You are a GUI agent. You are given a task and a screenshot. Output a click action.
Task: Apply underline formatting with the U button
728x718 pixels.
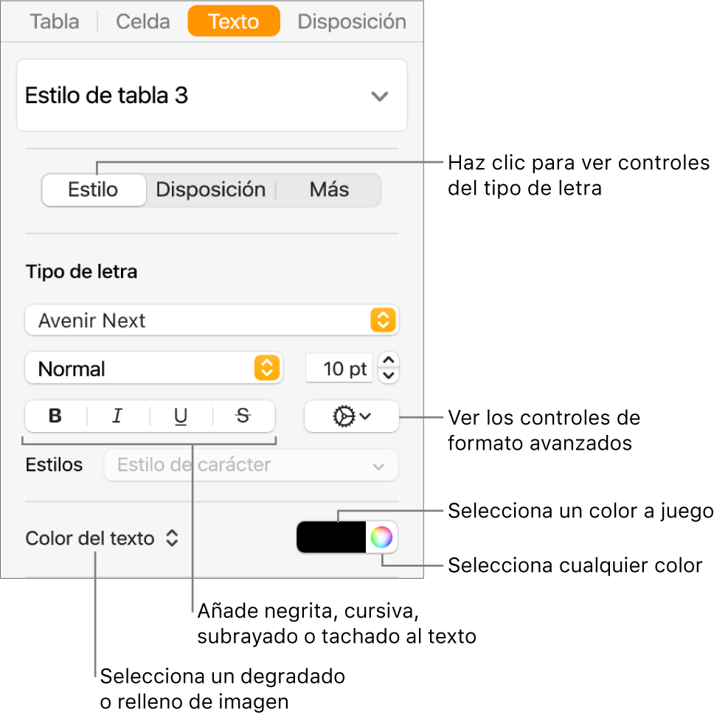coord(180,416)
